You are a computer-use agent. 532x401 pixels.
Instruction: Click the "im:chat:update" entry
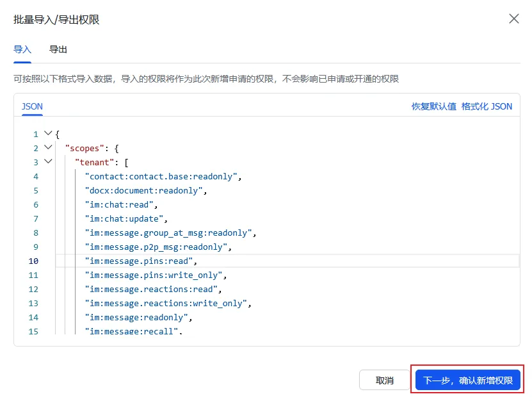click(126, 218)
